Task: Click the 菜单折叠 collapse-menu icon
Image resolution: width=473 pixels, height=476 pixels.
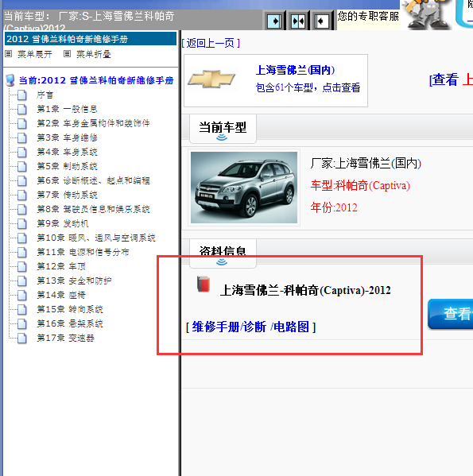Action: (67, 54)
